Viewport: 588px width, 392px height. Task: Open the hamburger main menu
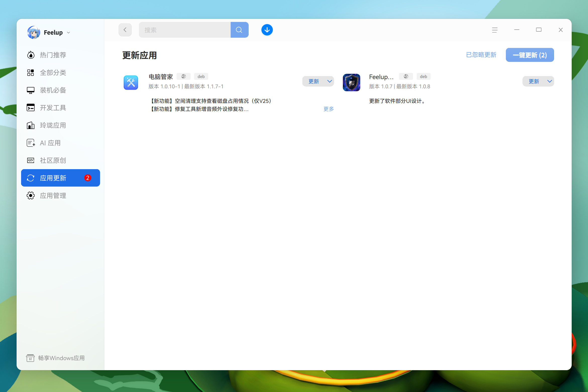(x=495, y=30)
